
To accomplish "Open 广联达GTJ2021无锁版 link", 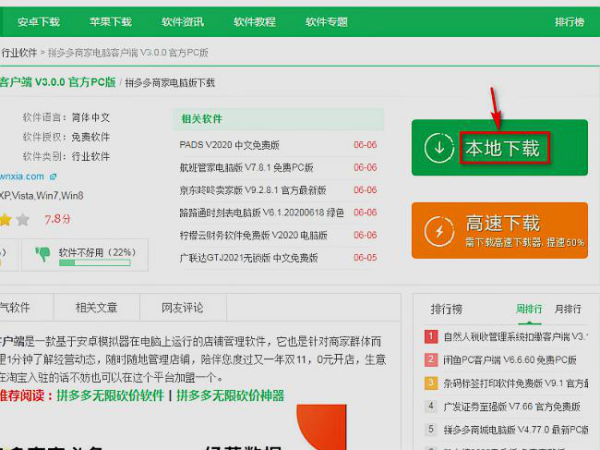I will point(249,258).
